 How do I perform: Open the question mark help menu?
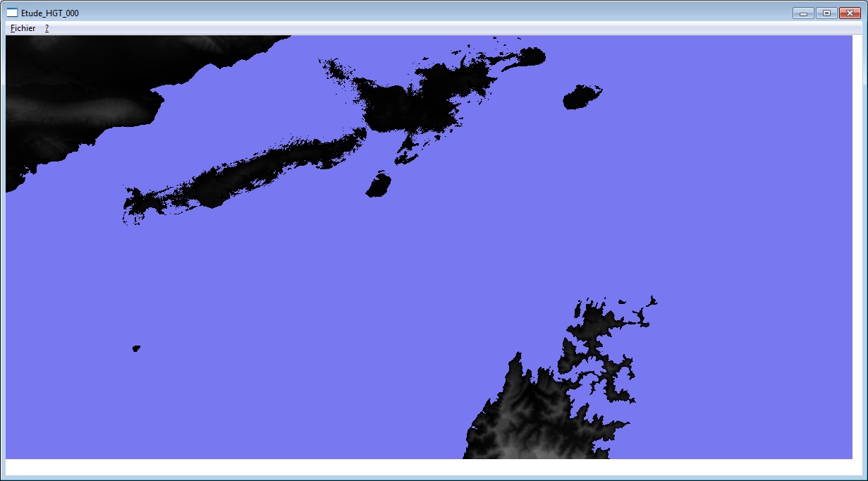pyautogui.click(x=47, y=28)
